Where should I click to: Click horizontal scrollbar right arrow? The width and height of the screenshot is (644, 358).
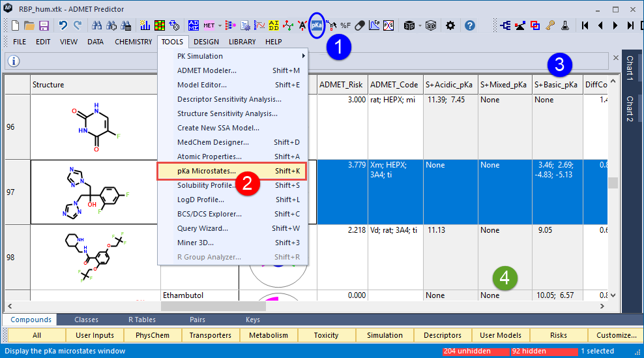(x=602, y=306)
